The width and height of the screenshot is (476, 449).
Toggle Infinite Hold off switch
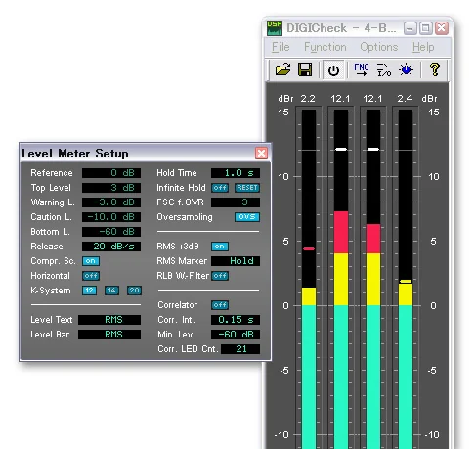[220, 188]
